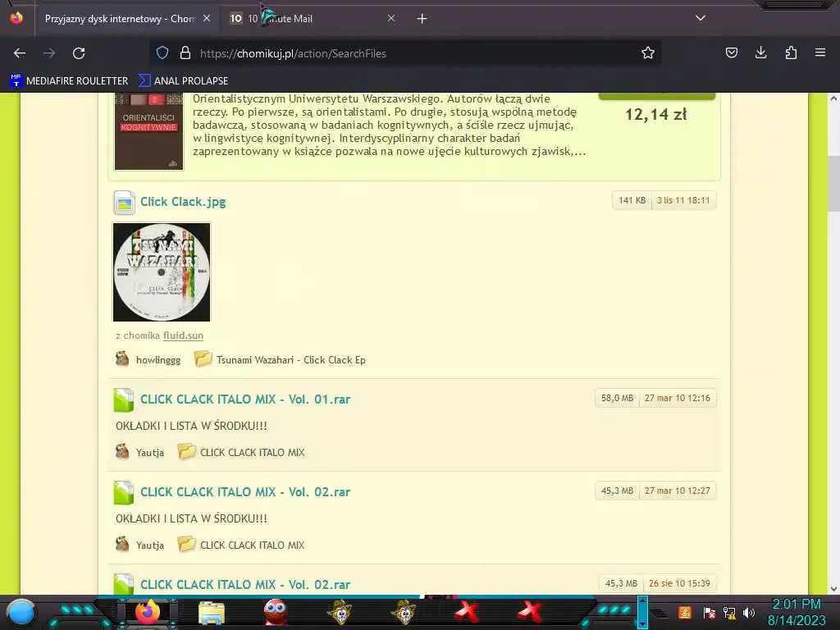
Task: Click the 141 KB file size label
Action: (632, 200)
